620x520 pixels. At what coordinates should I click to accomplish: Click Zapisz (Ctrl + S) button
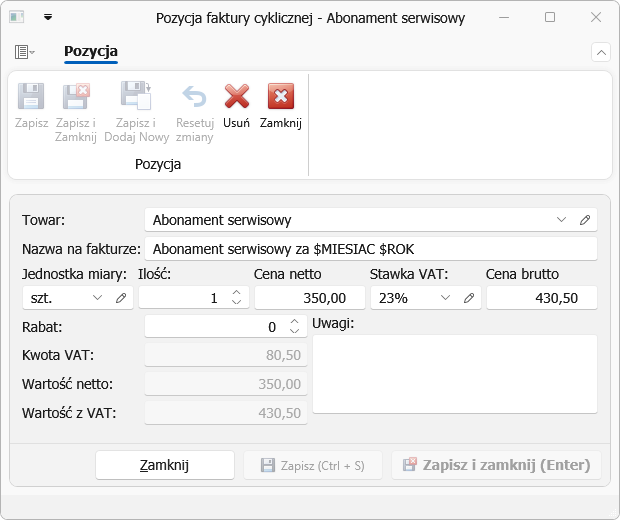click(x=313, y=465)
